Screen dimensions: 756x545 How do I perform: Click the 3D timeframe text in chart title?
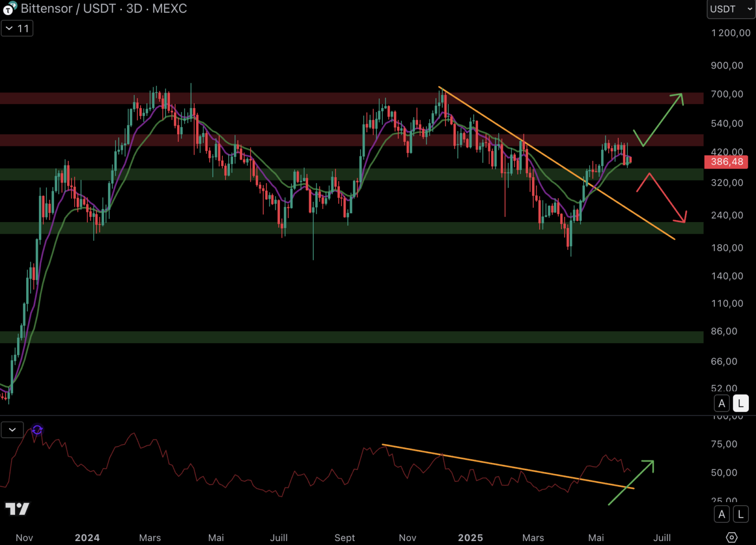point(134,9)
